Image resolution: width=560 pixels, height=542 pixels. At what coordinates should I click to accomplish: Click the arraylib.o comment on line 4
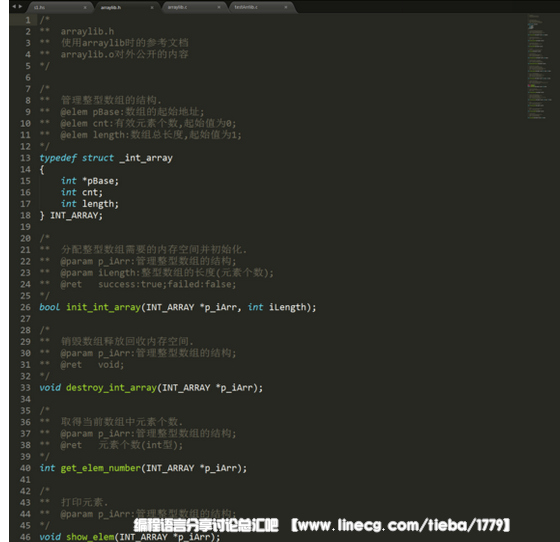pyautogui.click(x=124, y=54)
